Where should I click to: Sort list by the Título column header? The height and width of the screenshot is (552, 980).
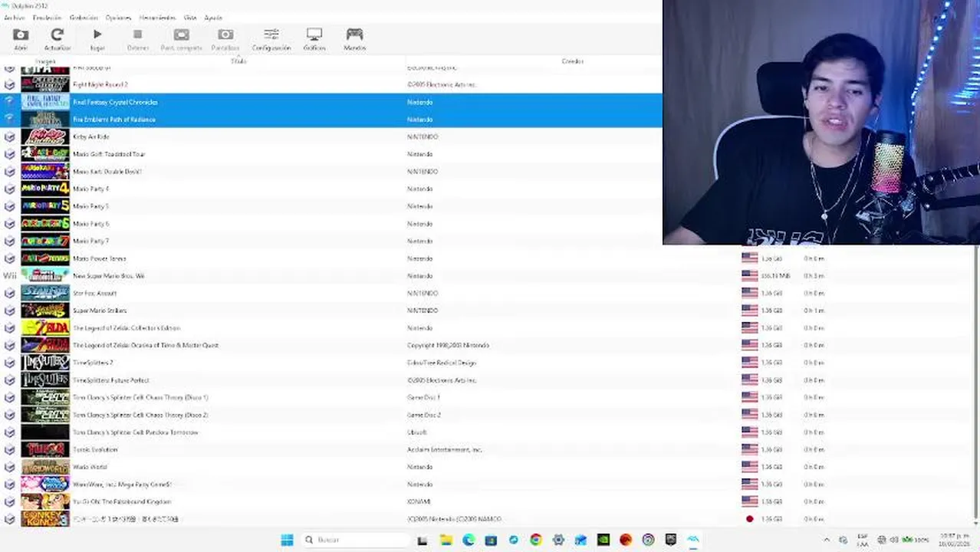238,61
